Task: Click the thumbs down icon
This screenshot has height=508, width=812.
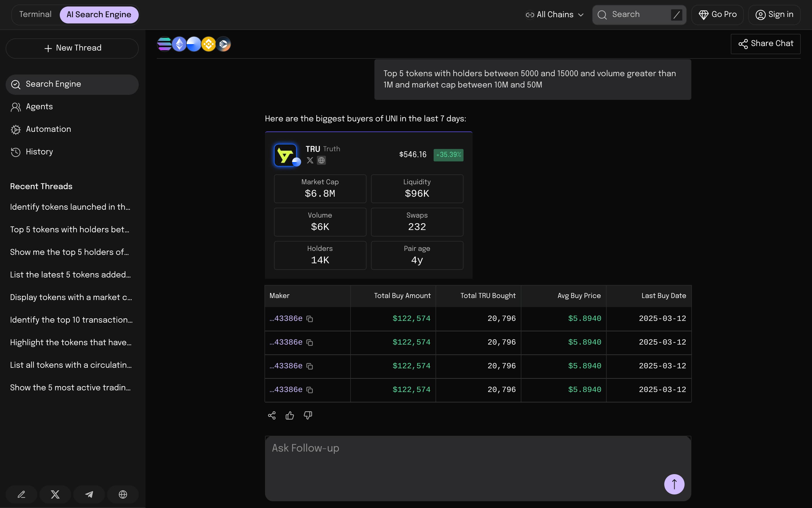Action: [x=308, y=416]
